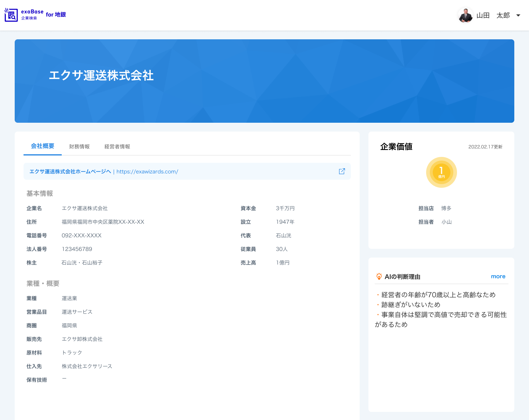Click the exaBase 企業検索 logo icon
The width and height of the screenshot is (529, 420).
pos(11,15)
